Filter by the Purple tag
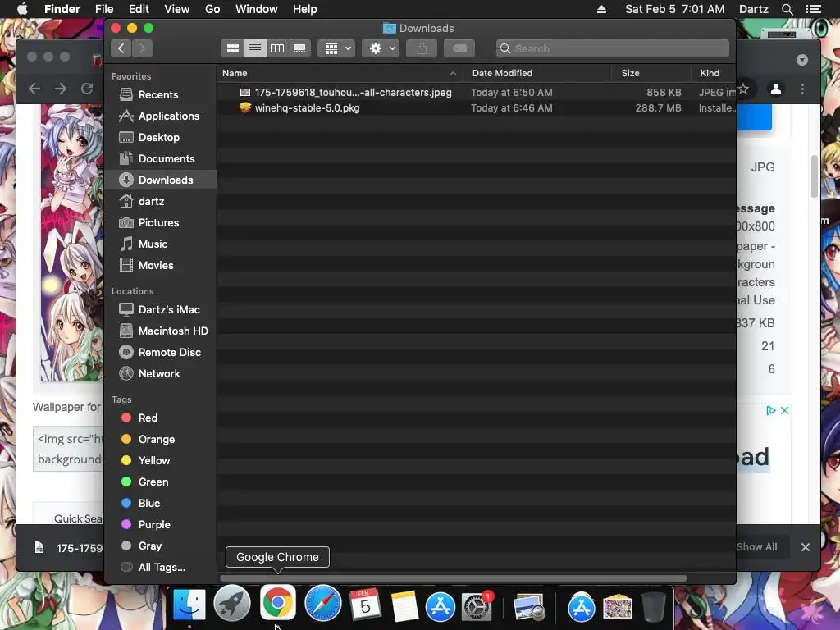Image resolution: width=840 pixels, height=630 pixels. click(161, 525)
